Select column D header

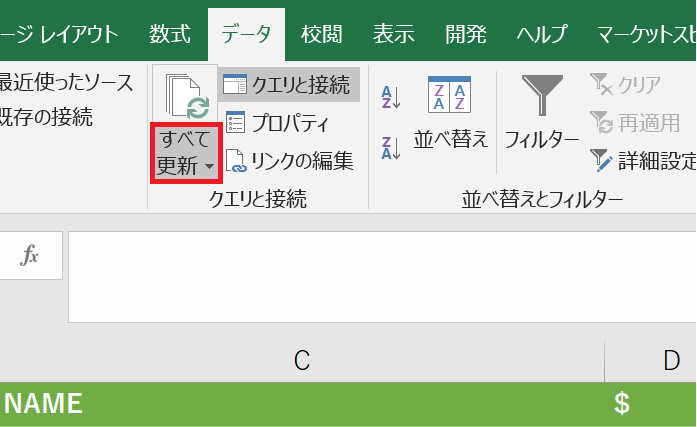pos(651,360)
